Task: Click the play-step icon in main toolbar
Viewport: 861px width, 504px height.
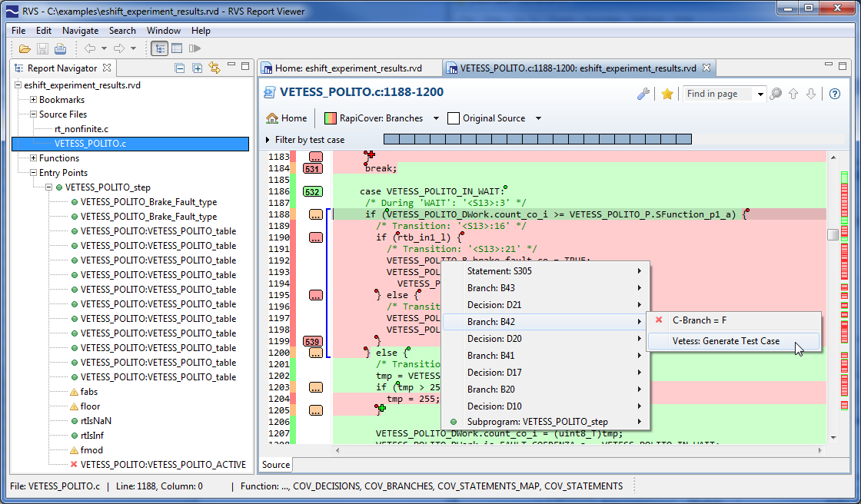Action: pos(194,49)
